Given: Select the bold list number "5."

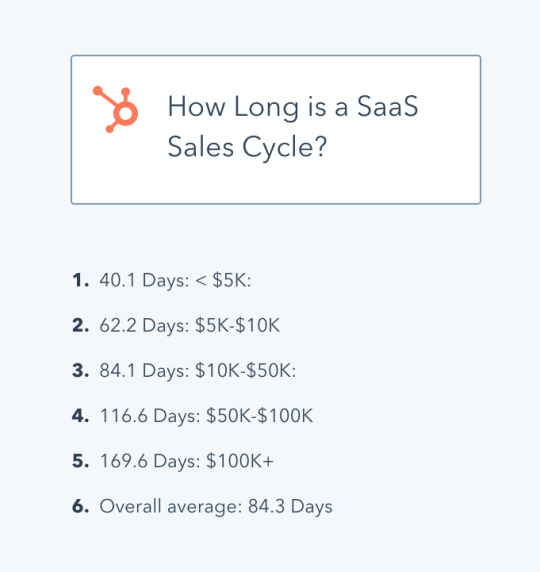Looking at the screenshot, I should click(x=81, y=461).
